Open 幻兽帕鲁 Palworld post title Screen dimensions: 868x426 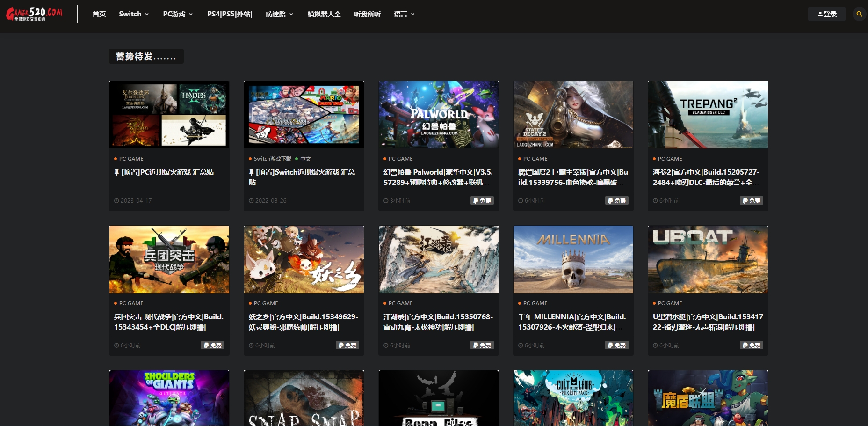438,177
